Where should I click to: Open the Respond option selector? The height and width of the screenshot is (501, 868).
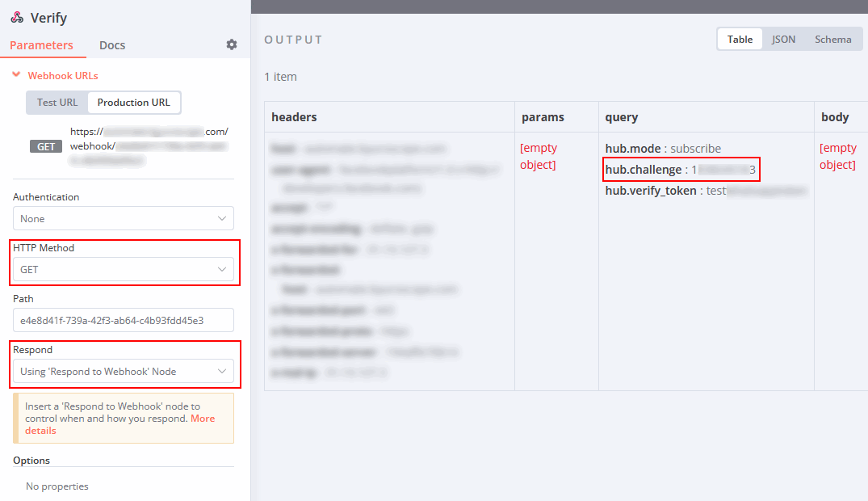click(123, 371)
